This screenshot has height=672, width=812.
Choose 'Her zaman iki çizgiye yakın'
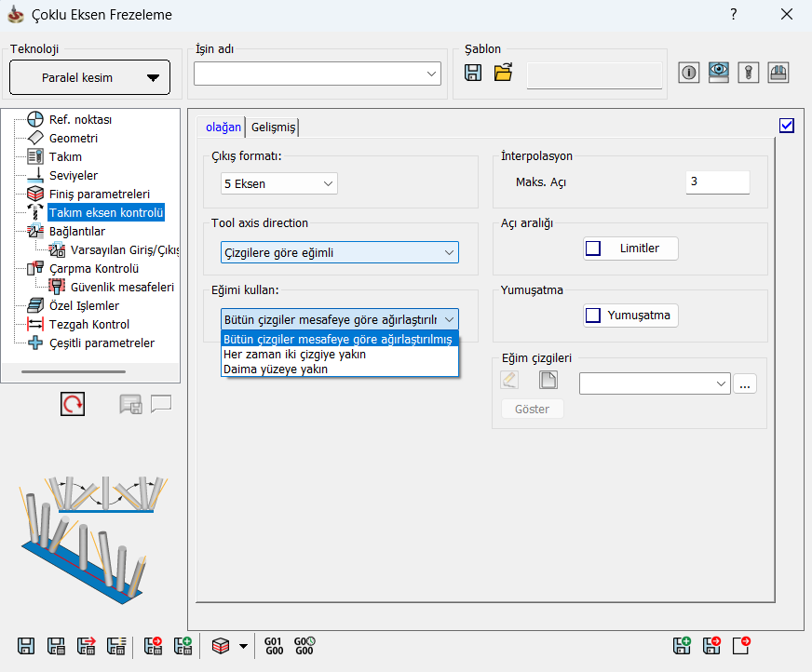[x=294, y=354]
